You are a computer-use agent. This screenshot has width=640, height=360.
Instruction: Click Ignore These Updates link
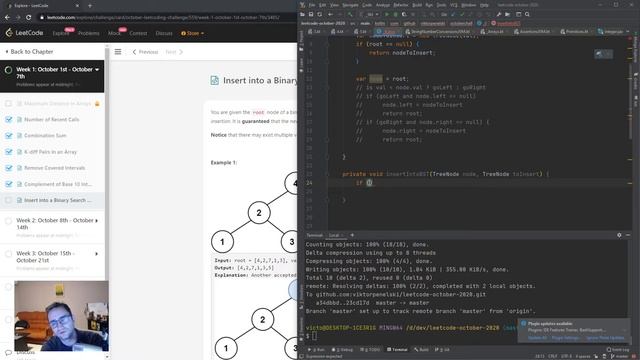pyautogui.click(x=605, y=338)
